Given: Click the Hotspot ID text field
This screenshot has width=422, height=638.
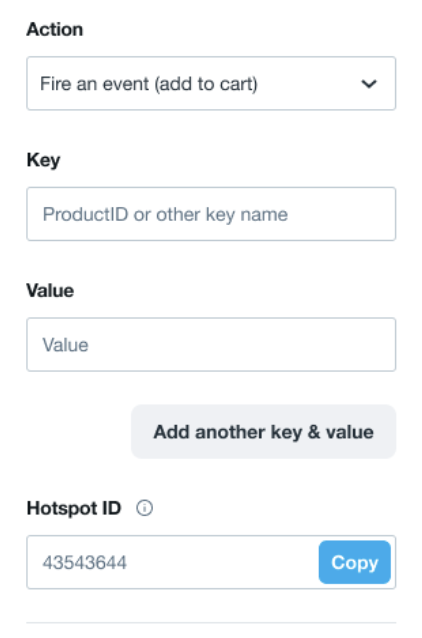Looking at the screenshot, I should pyautogui.click(x=173, y=562).
